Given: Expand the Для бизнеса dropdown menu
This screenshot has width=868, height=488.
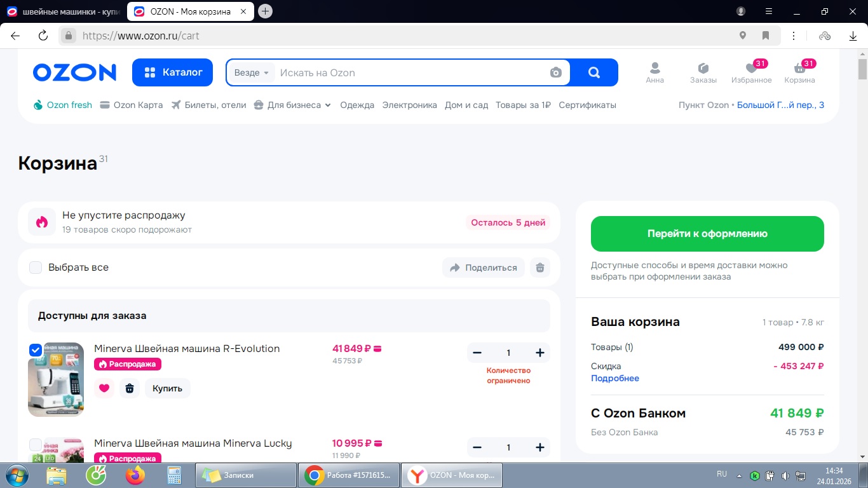Looking at the screenshot, I should tap(292, 105).
